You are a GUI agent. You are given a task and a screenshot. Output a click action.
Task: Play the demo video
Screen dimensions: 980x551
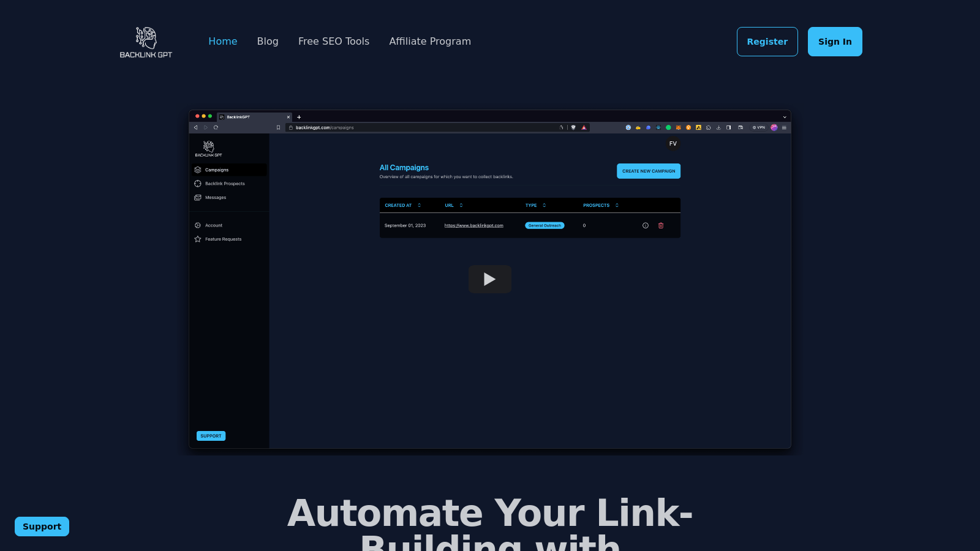coord(490,279)
